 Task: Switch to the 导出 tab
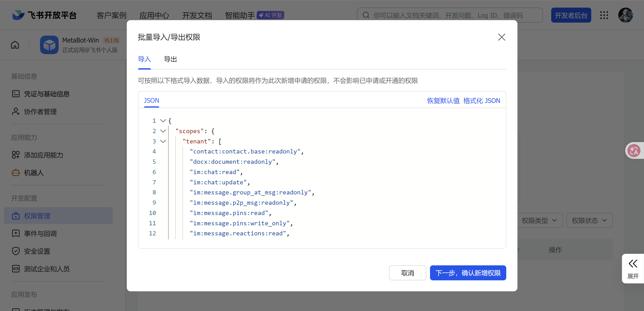tap(170, 59)
